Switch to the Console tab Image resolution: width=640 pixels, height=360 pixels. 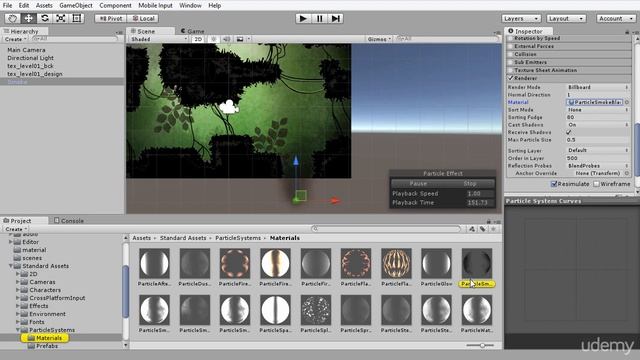(69, 221)
